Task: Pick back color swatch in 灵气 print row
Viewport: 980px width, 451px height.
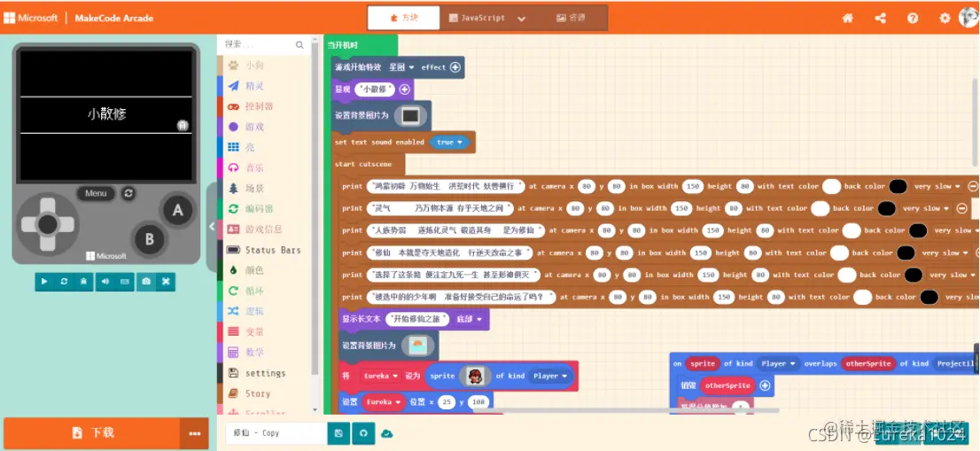Action: [886, 208]
